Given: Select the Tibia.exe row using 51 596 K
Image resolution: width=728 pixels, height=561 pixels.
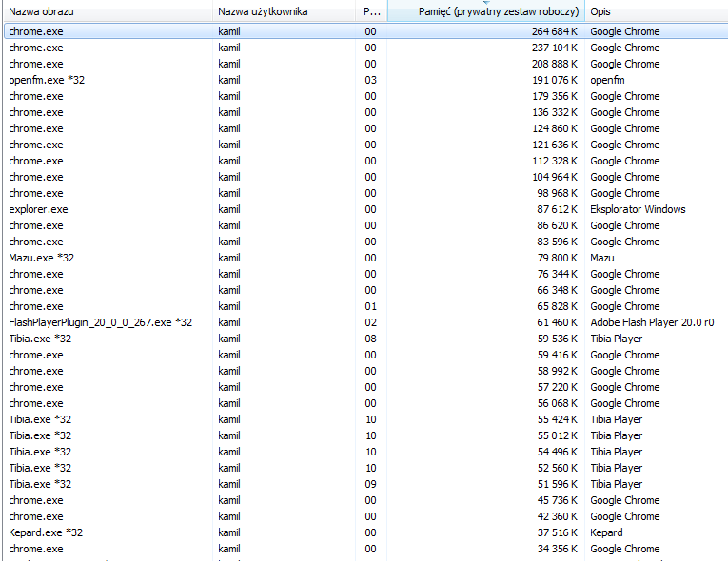Looking at the screenshot, I should (x=41, y=484).
